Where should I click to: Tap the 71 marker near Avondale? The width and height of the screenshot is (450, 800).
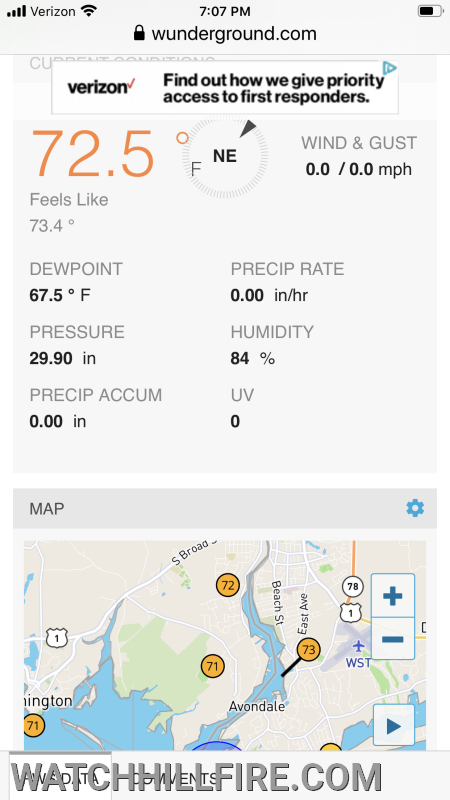pyautogui.click(x=213, y=666)
